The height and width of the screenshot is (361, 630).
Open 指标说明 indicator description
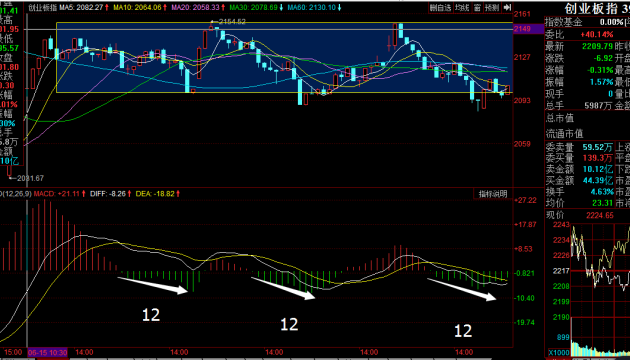[493, 194]
